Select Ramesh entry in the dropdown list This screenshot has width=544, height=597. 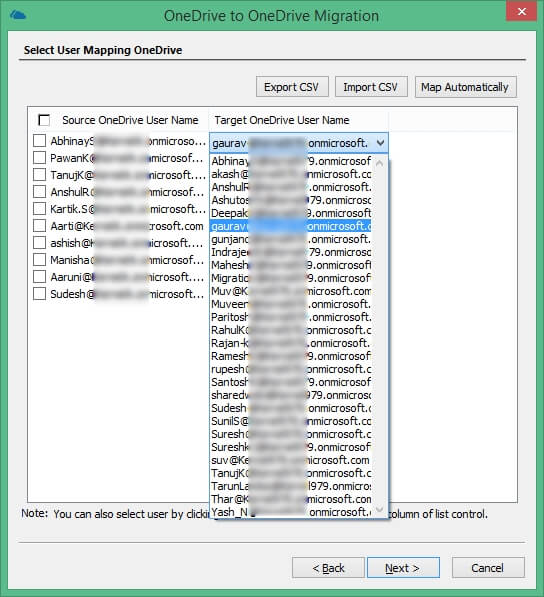291,356
